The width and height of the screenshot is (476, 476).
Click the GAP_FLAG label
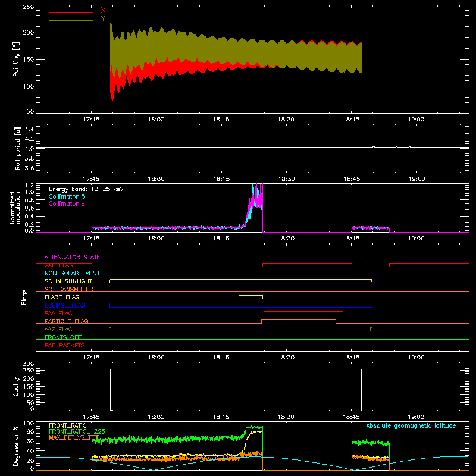click(58, 265)
